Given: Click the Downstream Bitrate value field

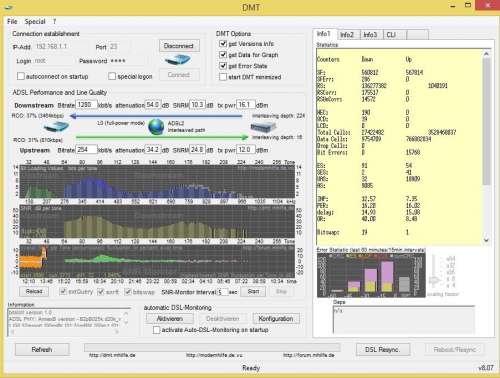Looking at the screenshot, I should 86,105.
